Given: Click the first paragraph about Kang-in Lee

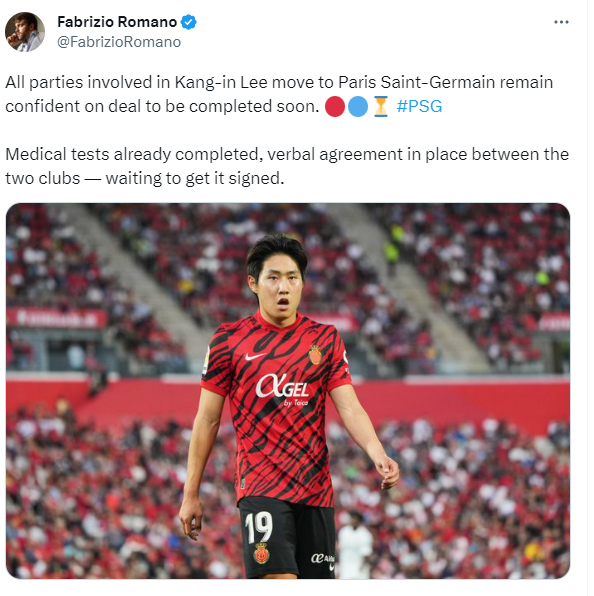Looking at the screenshot, I should (x=279, y=94).
